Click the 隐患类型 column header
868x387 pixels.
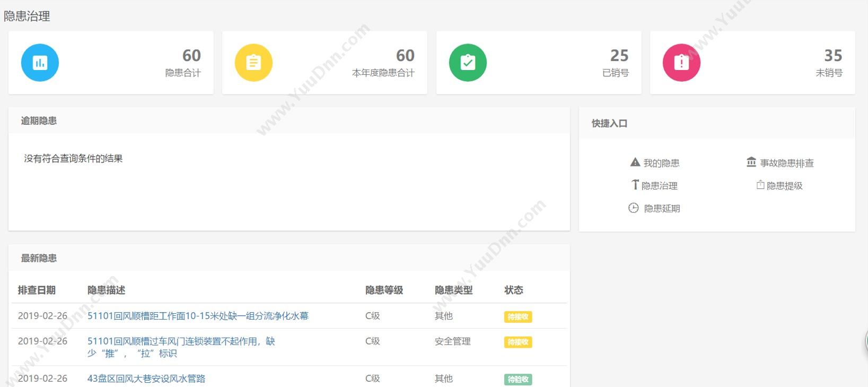click(453, 290)
